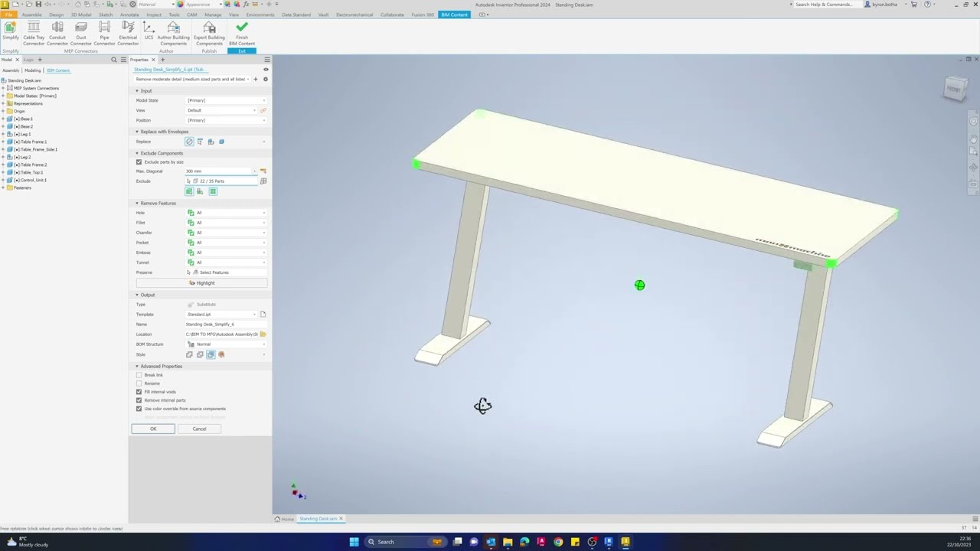
Task: Open the Position dropdown
Action: tap(226, 120)
